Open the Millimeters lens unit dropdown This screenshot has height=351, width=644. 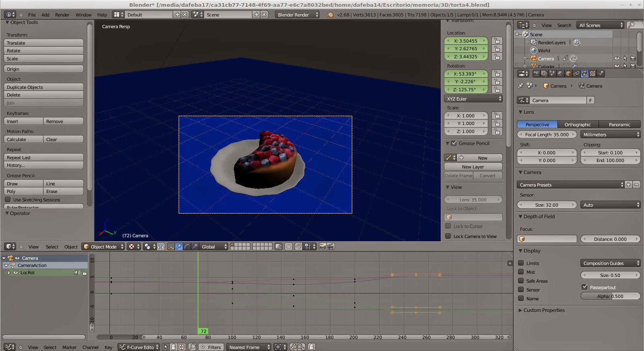pyautogui.click(x=610, y=134)
